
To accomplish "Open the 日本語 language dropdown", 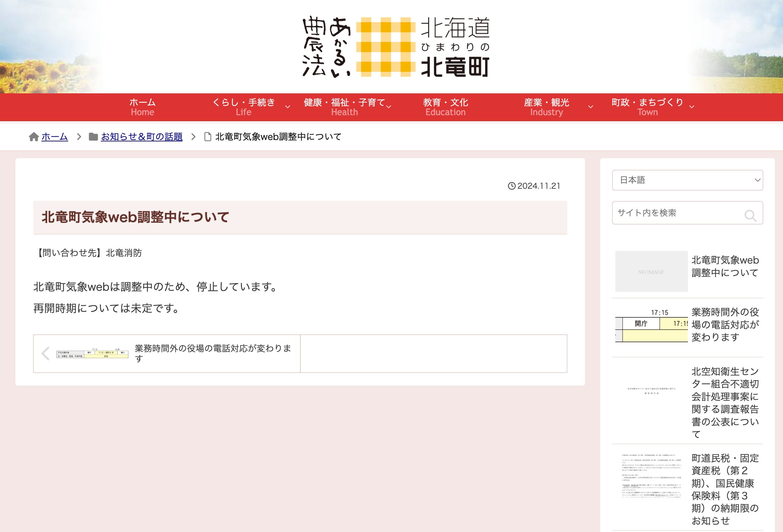I will [687, 180].
